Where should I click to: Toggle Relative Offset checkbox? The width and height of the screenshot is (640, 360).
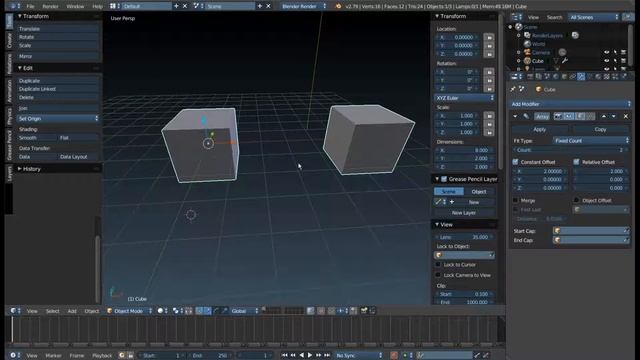click(576, 162)
